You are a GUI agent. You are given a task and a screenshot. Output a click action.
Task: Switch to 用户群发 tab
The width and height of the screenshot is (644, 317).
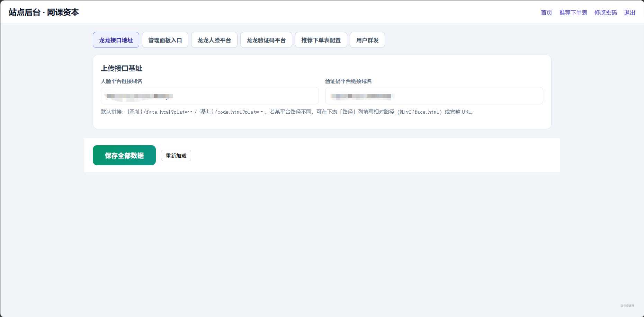(x=367, y=40)
